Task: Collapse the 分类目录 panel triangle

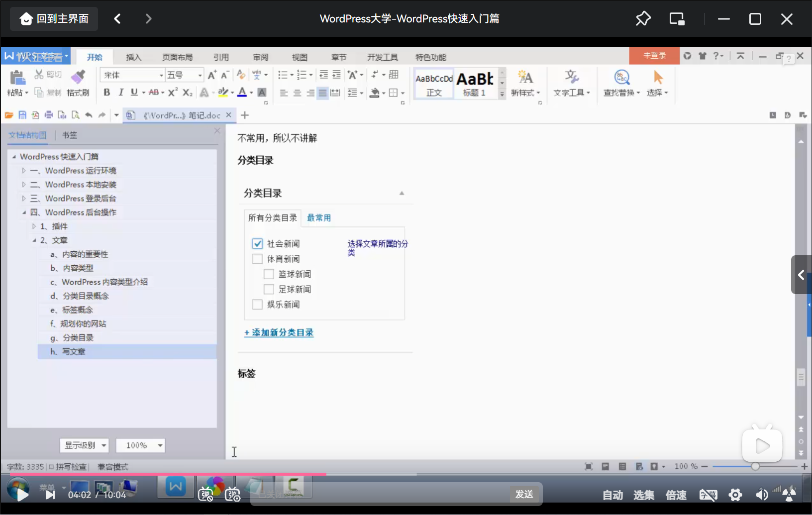Action: point(402,193)
